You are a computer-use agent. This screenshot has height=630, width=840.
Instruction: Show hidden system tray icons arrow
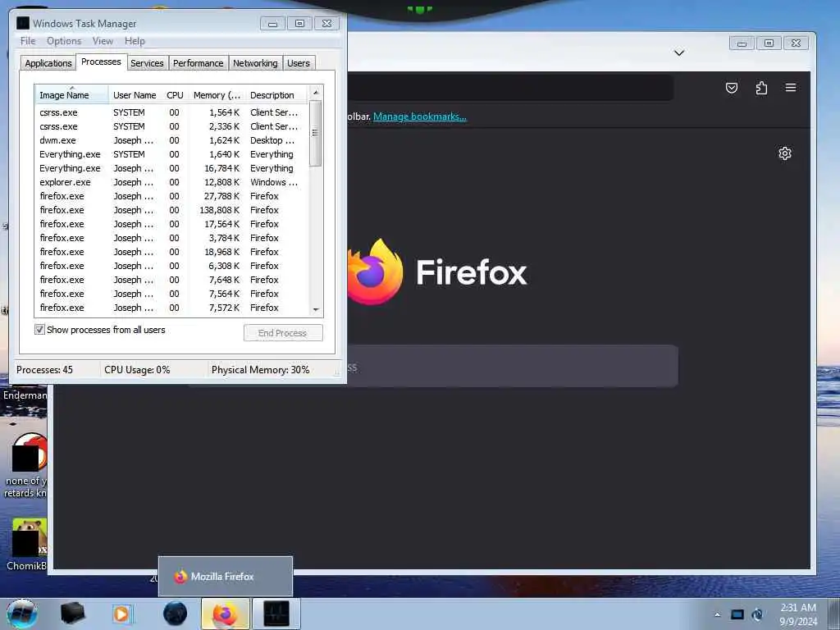click(x=717, y=614)
